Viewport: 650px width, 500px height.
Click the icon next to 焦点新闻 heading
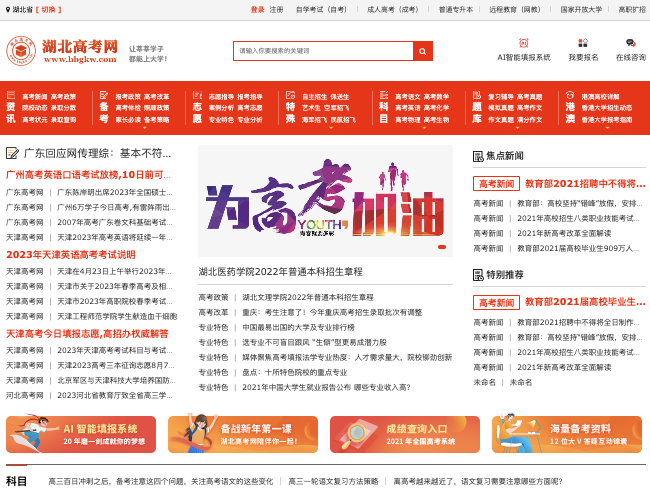click(x=478, y=156)
